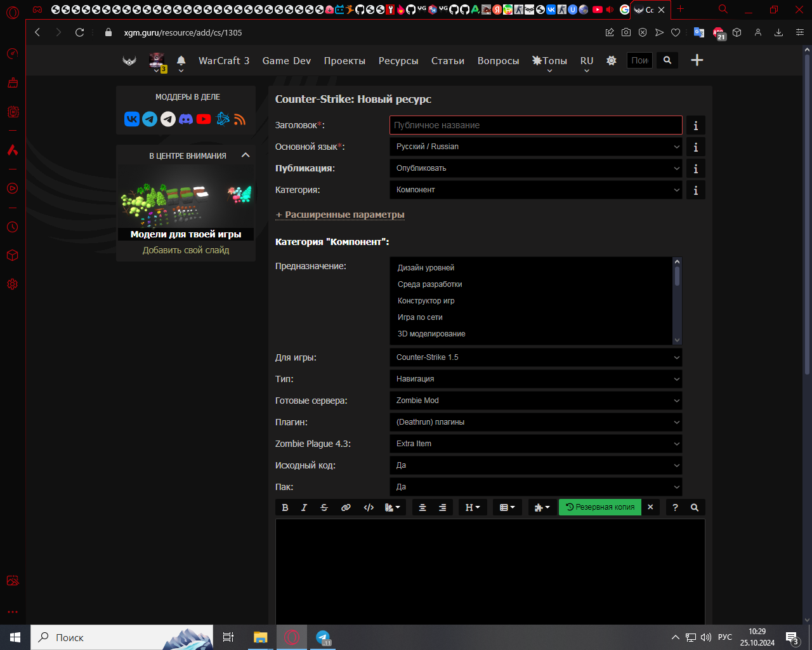Open the Publication dropdown set to 'Опубликовать'
The height and width of the screenshot is (650, 812).
click(536, 168)
